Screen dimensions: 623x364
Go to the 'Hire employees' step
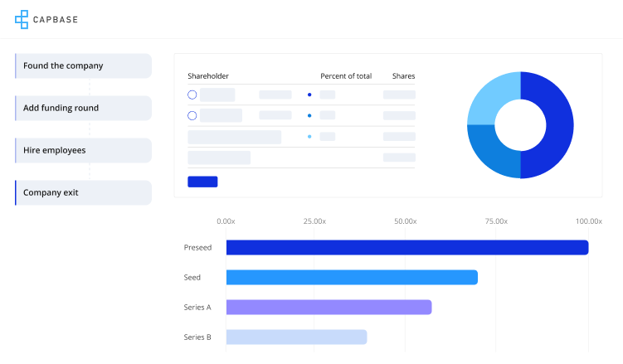(x=83, y=151)
